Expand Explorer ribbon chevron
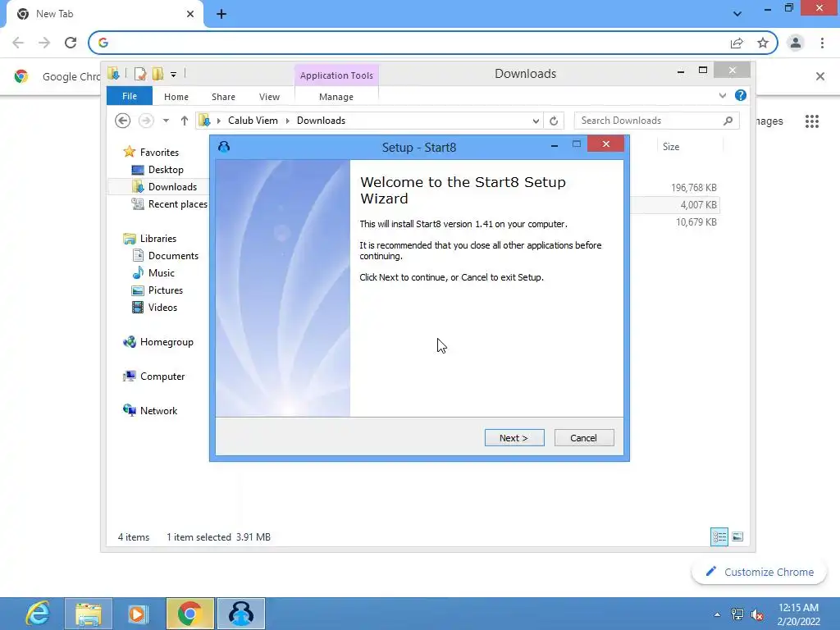The width and height of the screenshot is (840, 630). pos(723,95)
